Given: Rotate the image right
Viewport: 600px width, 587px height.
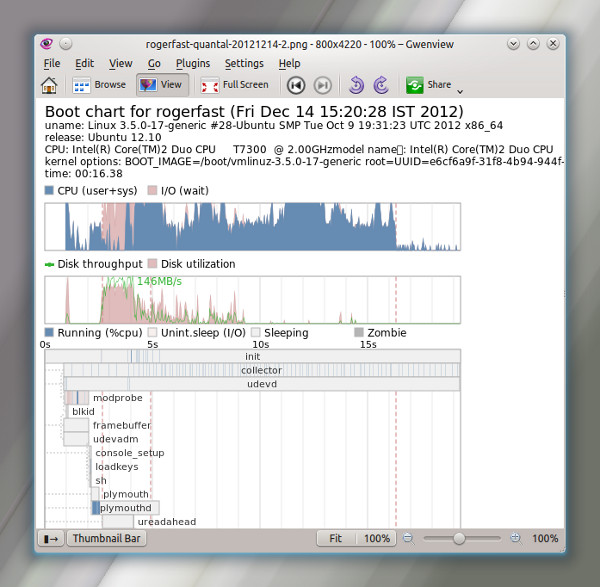Looking at the screenshot, I should click(x=381, y=85).
